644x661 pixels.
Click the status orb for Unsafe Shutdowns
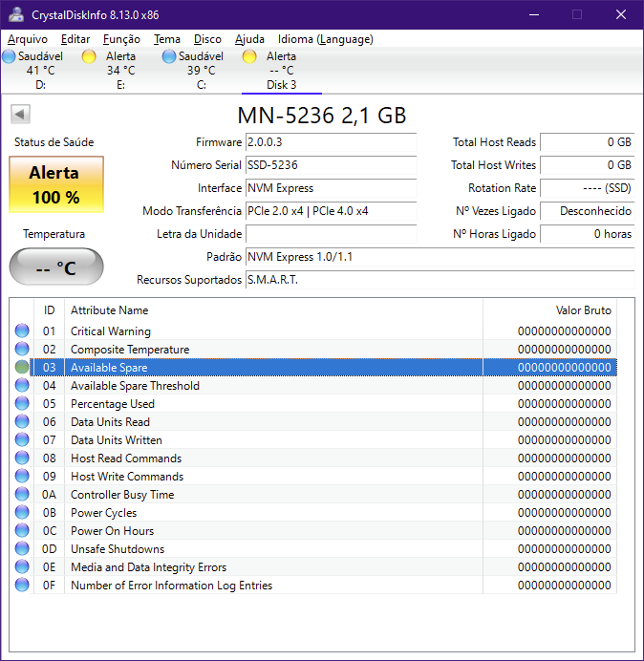23,549
